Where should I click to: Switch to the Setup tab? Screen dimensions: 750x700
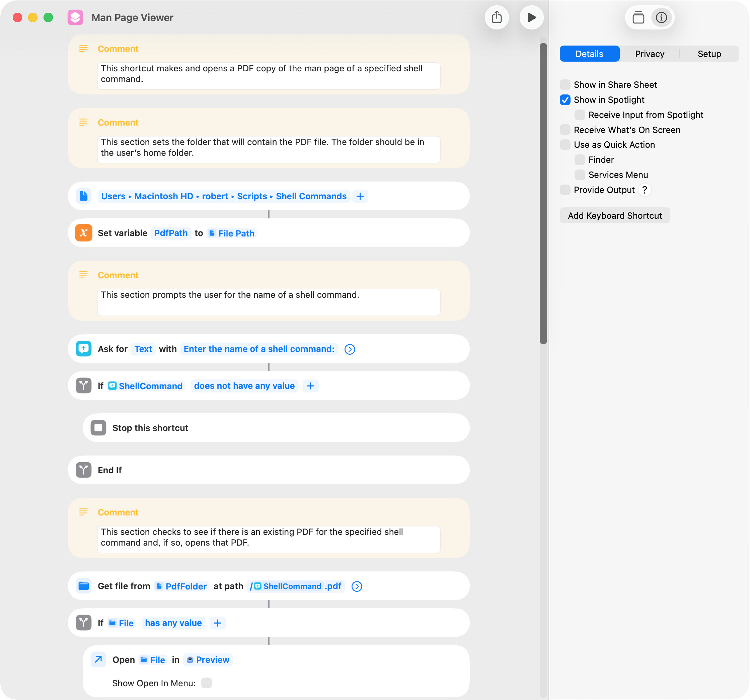coord(709,54)
